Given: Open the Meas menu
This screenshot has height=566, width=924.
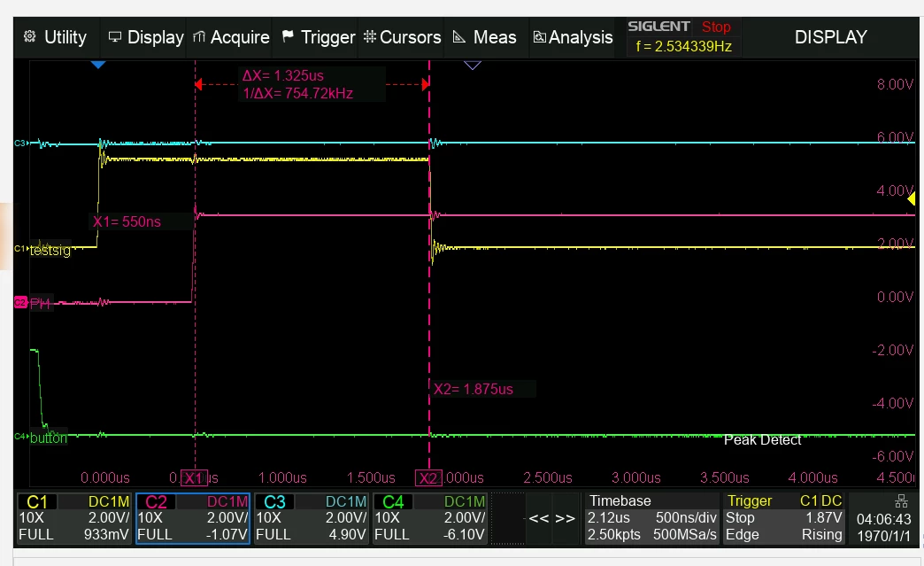Looking at the screenshot, I should pyautogui.click(x=485, y=37).
